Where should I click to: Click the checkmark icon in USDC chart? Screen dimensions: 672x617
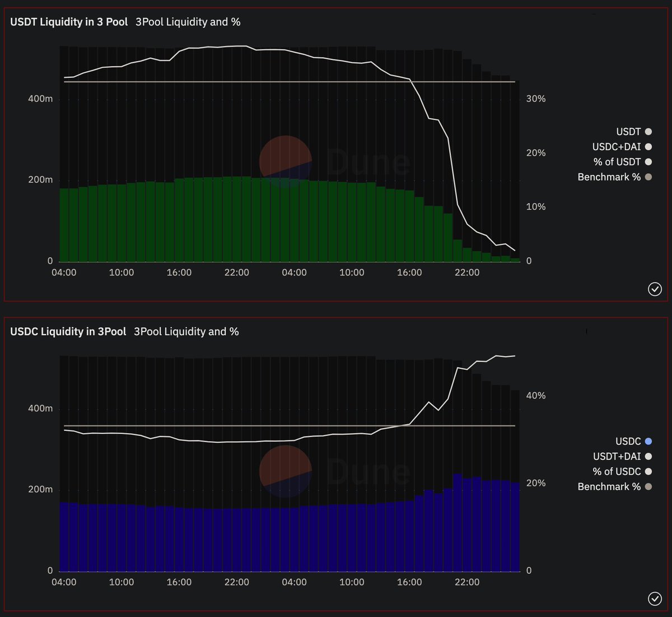655,599
